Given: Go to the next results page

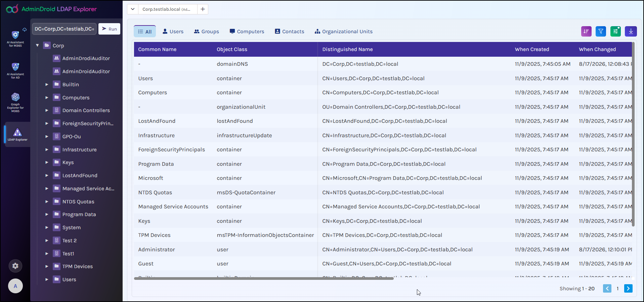Looking at the screenshot, I should point(628,289).
